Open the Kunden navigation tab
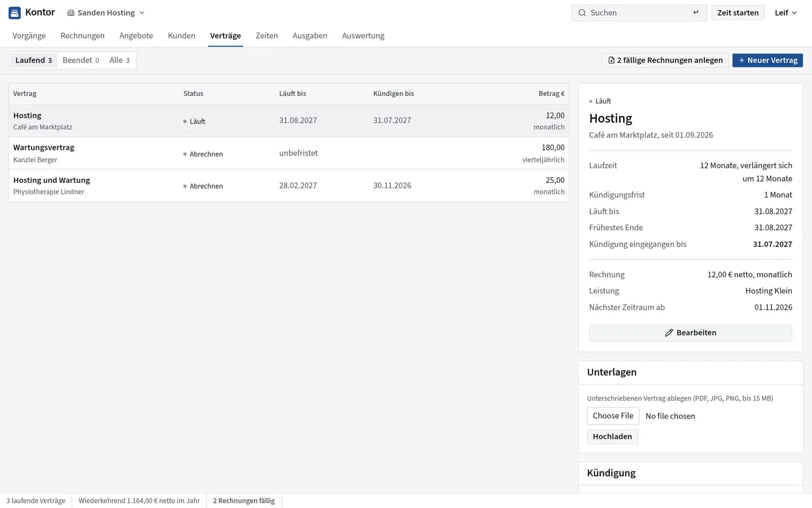This screenshot has width=812, height=508. pyautogui.click(x=182, y=36)
